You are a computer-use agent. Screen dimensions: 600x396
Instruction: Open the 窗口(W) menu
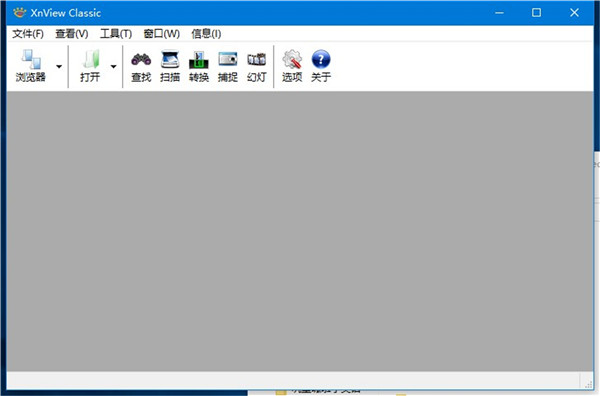161,34
